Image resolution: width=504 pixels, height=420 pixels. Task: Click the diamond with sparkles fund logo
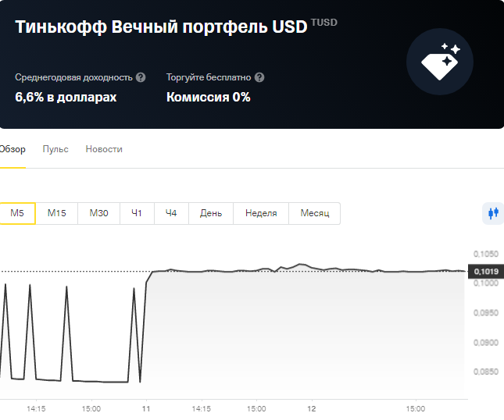[440, 62]
